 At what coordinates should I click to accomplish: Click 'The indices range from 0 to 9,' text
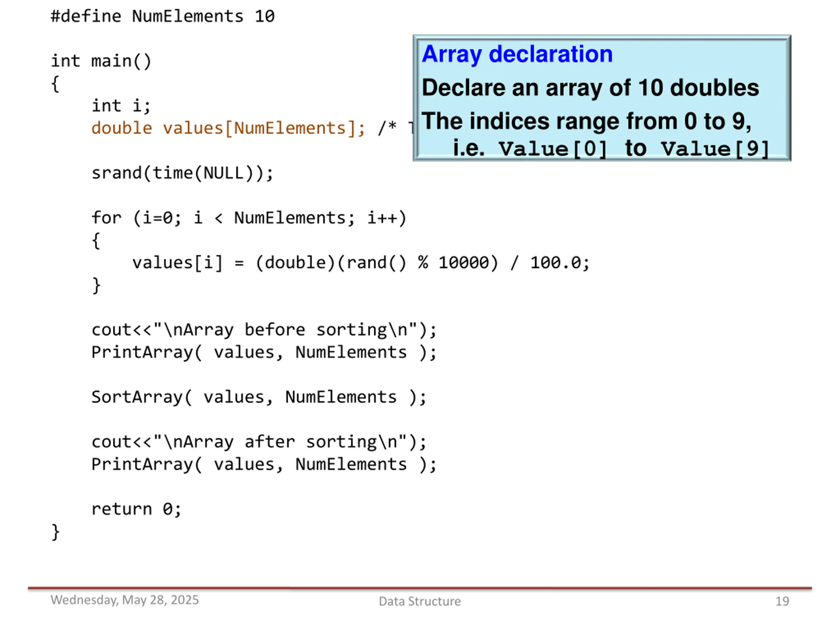[587, 121]
